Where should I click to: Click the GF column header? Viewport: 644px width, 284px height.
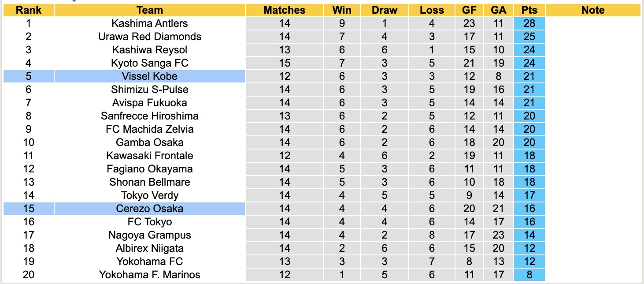pos(469,10)
